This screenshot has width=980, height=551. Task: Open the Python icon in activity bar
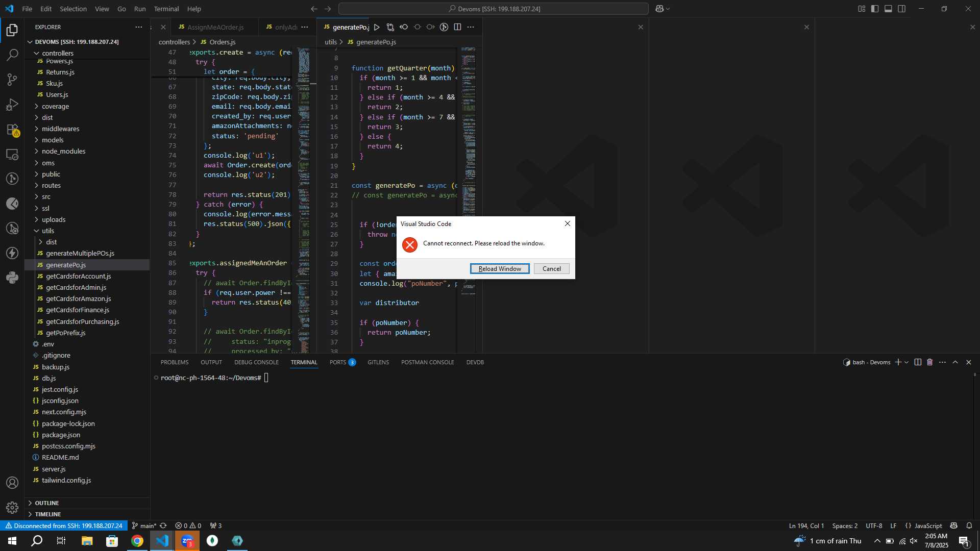tap(12, 278)
